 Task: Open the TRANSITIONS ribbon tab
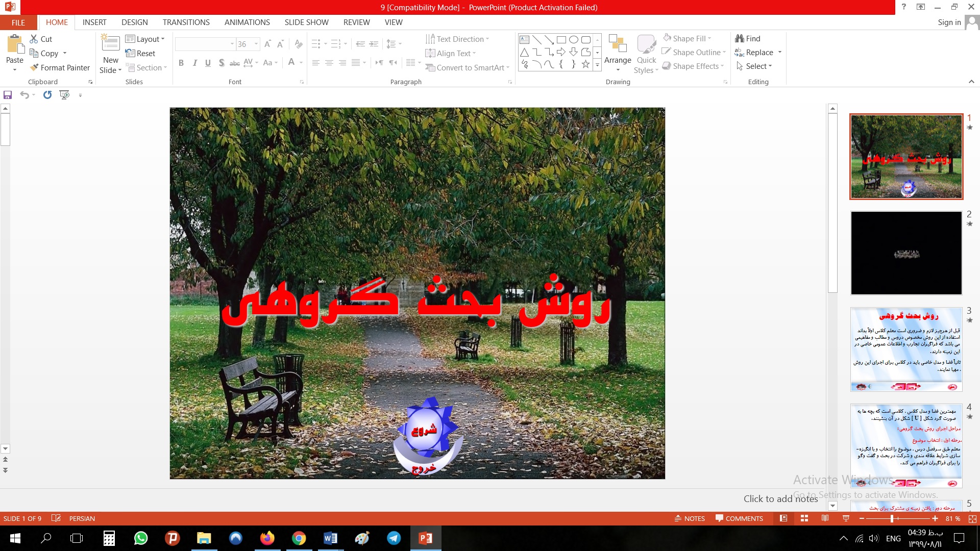(x=186, y=22)
